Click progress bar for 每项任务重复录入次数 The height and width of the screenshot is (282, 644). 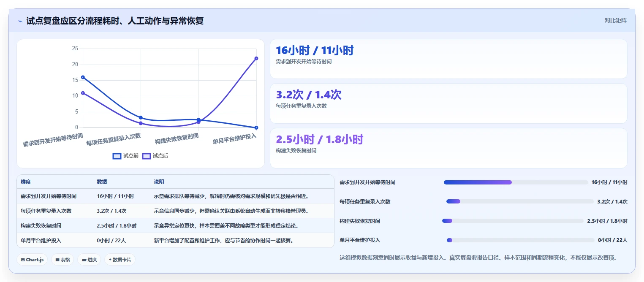pos(520,202)
